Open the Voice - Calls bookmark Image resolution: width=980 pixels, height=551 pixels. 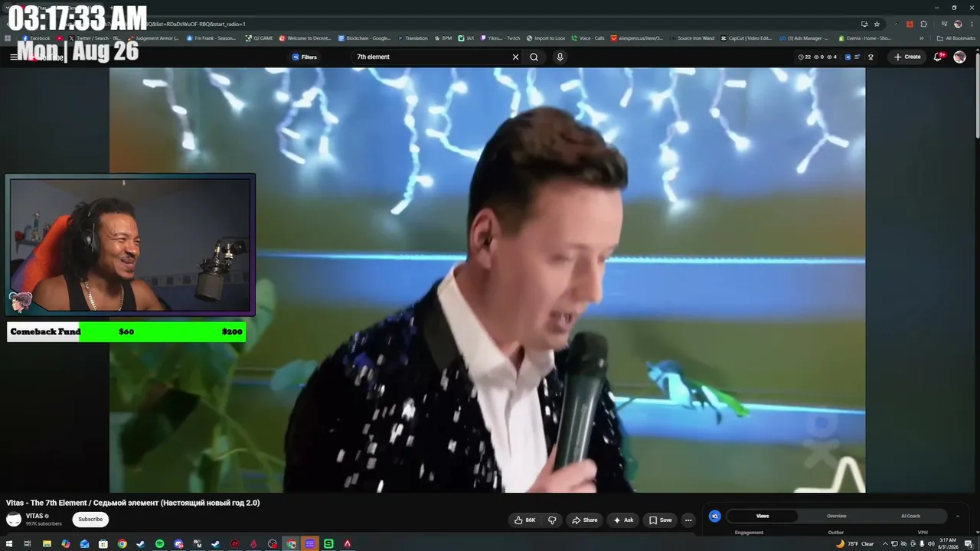point(588,38)
